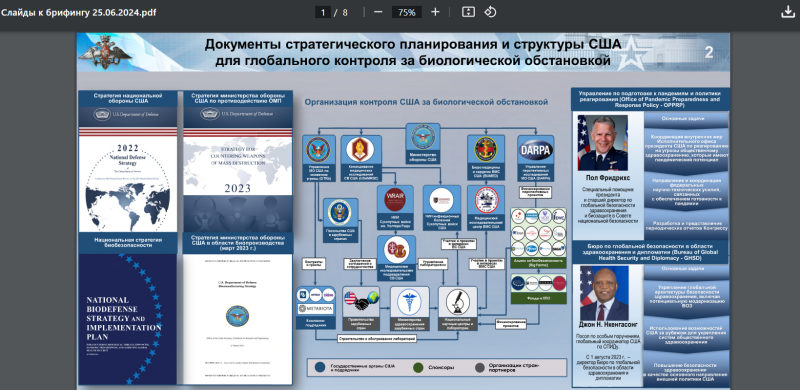Click the slide title Документы стратегического планирования
This screenshot has height=390, width=800.
413,53
